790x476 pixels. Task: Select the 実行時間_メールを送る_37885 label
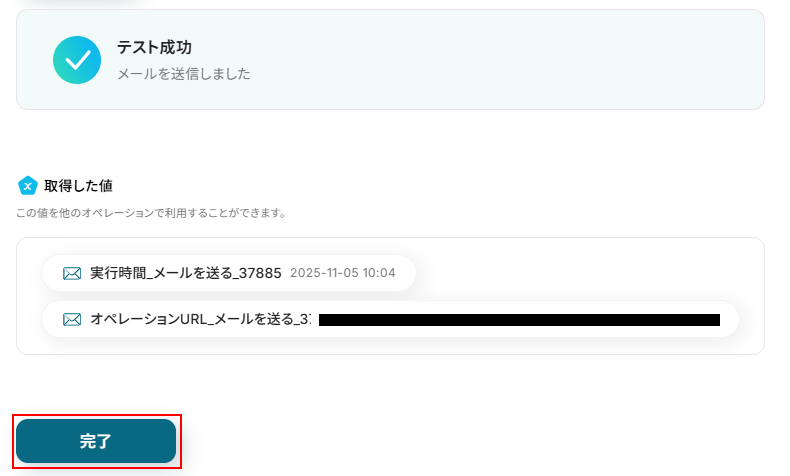pos(185,273)
